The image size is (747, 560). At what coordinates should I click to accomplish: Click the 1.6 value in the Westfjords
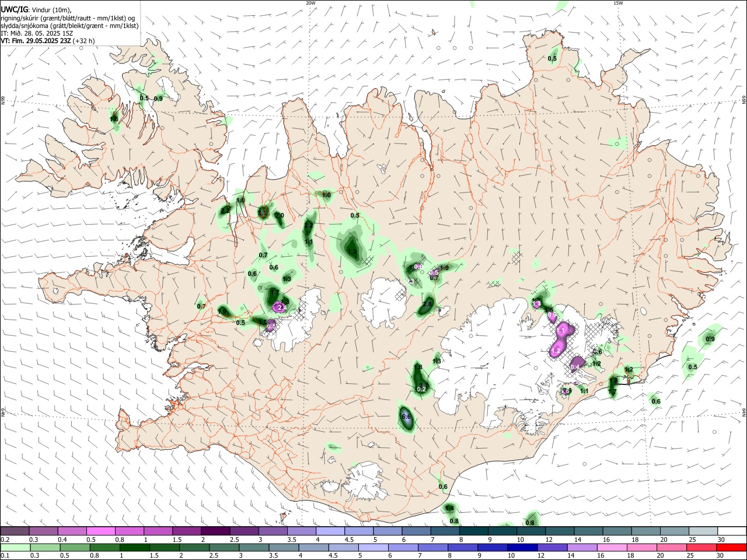click(x=114, y=119)
